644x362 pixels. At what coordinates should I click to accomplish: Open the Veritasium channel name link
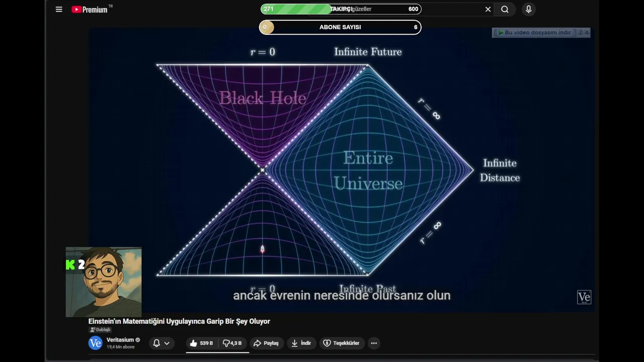tap(120, 340)
